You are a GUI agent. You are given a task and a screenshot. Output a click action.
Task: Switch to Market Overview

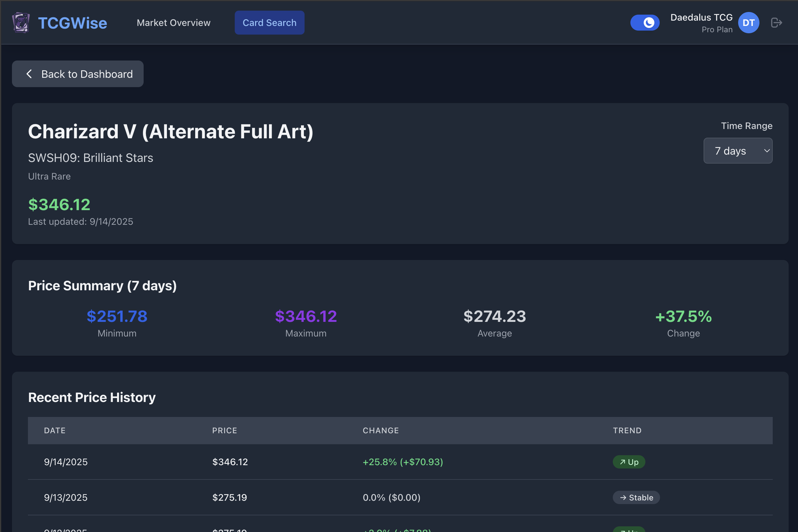pos(173,22)
